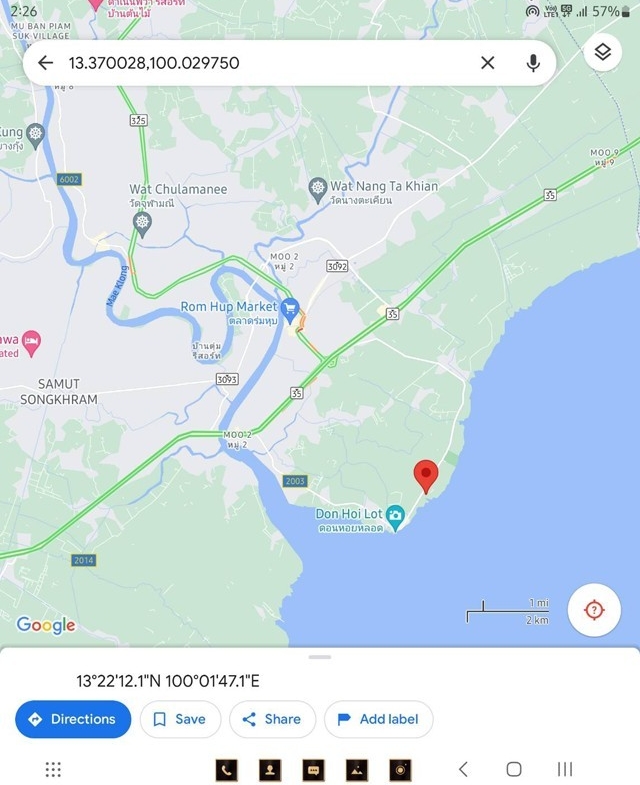Add label to this place

pyautogui.click(x=379, y=719)
